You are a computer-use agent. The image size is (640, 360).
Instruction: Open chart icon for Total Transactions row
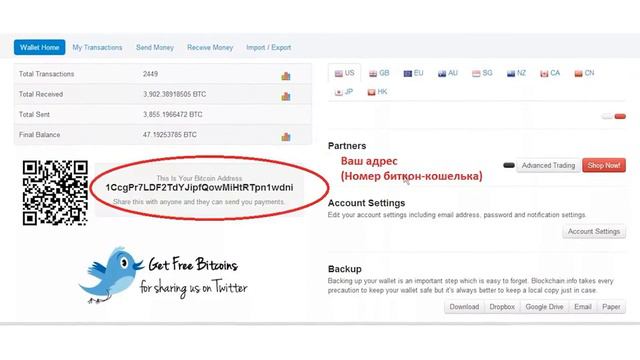(286, 76)
